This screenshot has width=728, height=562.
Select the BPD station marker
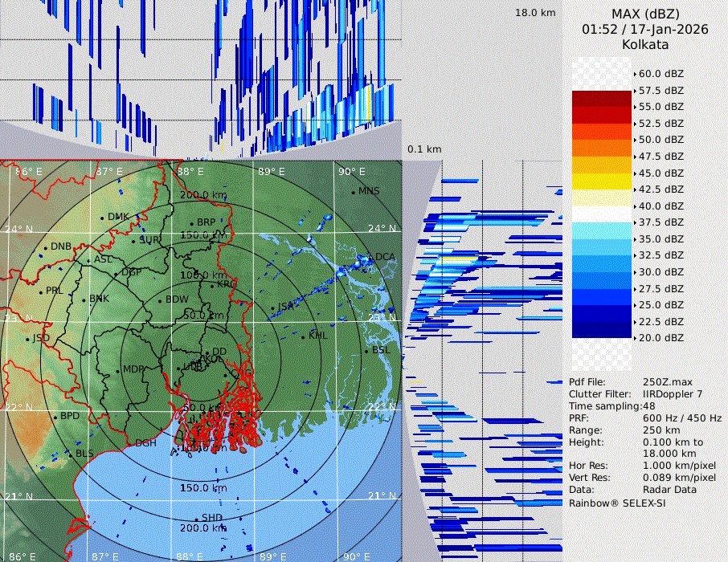click(55, 417)
